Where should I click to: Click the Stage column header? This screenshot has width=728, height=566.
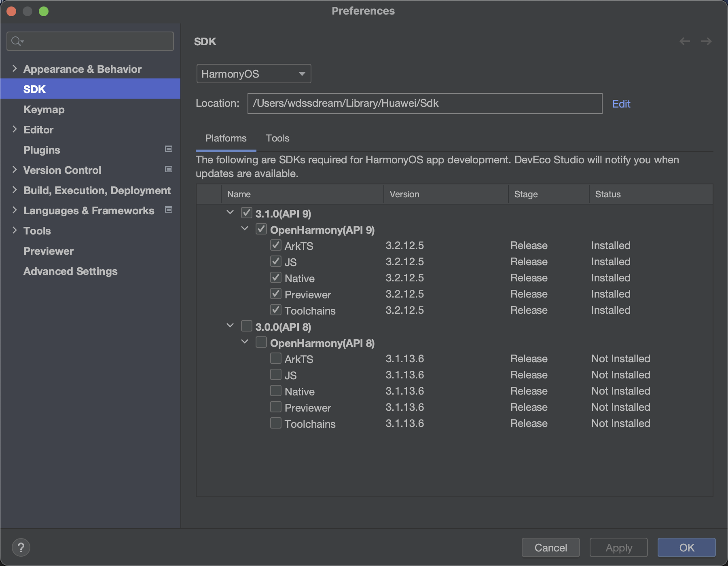(549, 194)
